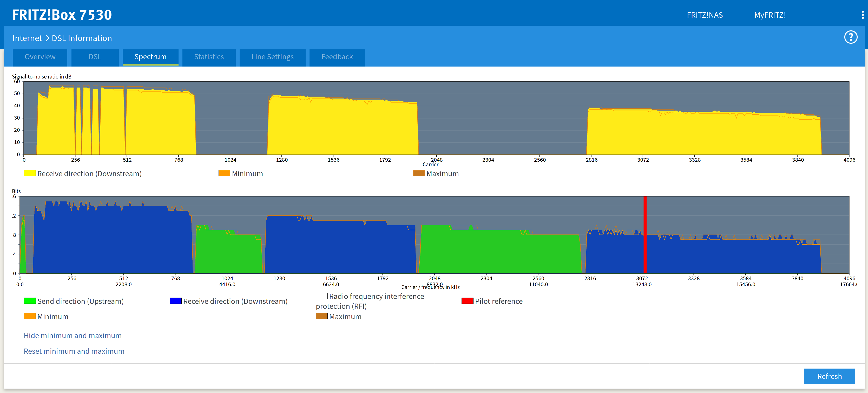Open the DSL tab
Image resolution: width=868 pixels, height=393 pixels.
(x=95, y=57)
